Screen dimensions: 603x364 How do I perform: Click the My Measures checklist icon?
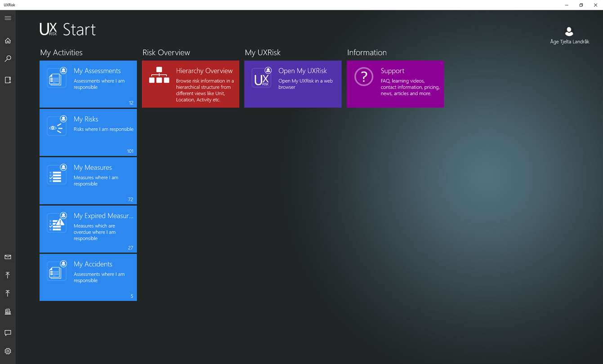[57, 174]
